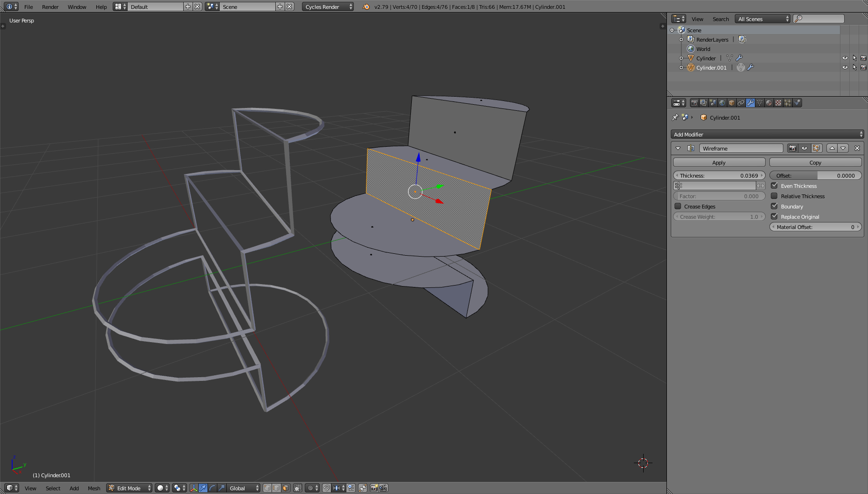This screenshot has width=868, height=494.
Task: Move Wireframe modifier up in stack
Action: click(832, 148)
